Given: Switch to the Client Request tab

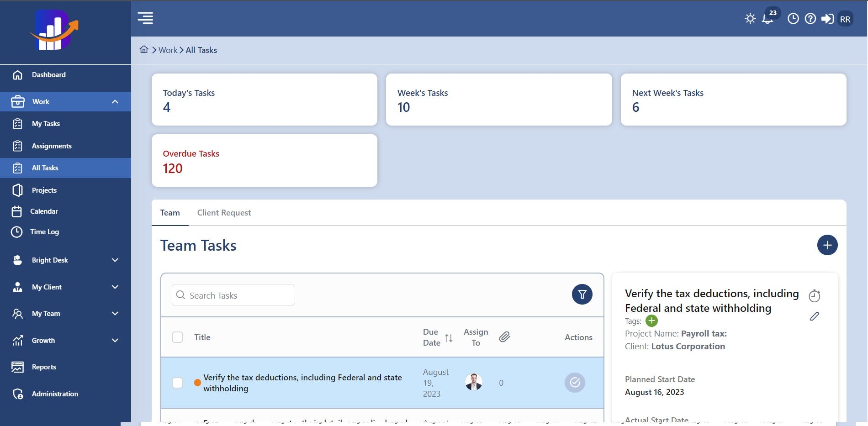Looking at the screenshot, I should pos(224,212).
